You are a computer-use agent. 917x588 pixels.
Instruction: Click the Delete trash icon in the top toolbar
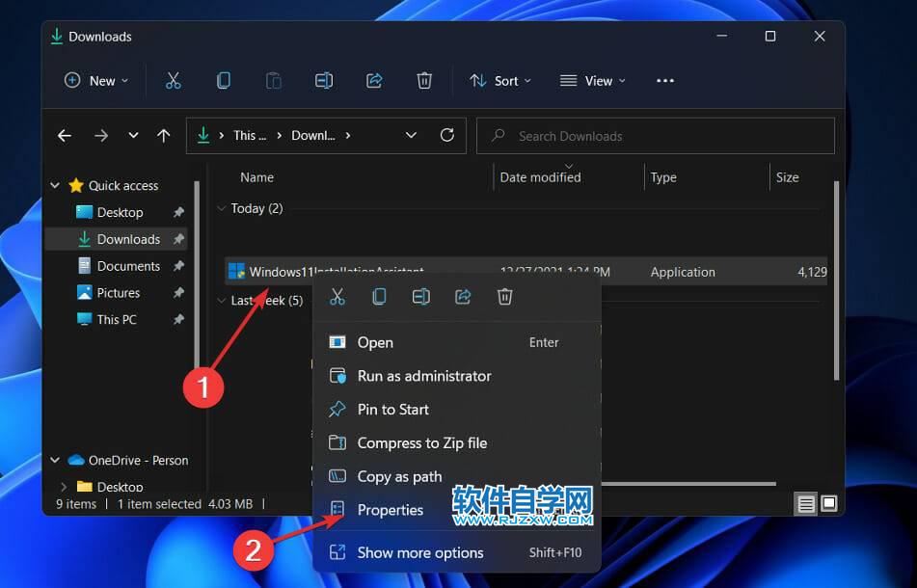424,81
